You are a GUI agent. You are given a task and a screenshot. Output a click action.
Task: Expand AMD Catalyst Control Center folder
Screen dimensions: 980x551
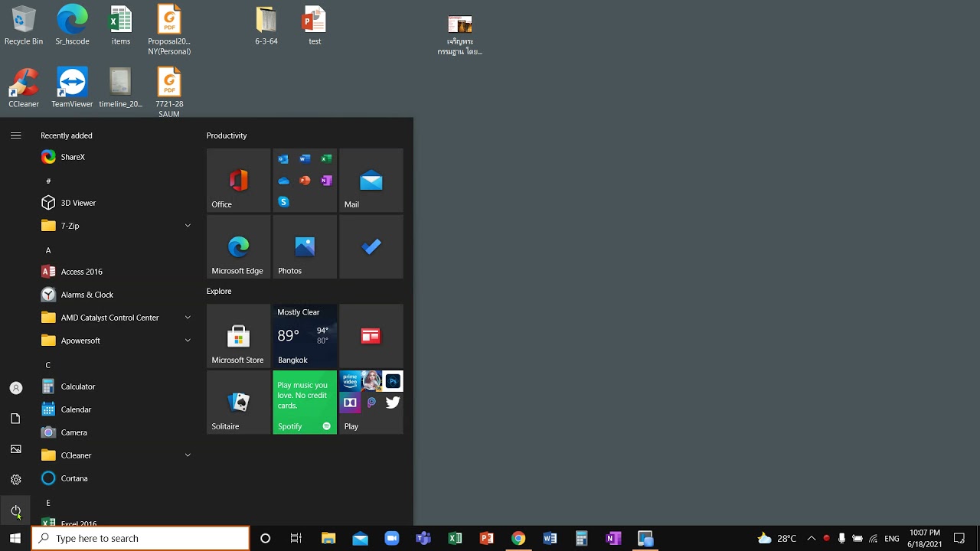(x=116, y=318)
